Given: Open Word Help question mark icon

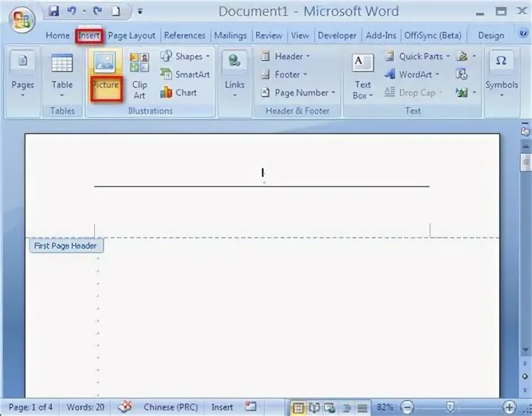Looking at the screenshot, I should [x=523, y=33].
